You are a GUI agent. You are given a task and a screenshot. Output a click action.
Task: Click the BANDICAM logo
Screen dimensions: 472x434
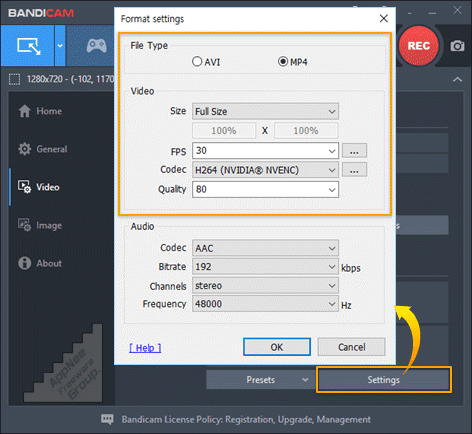[41, 13]
